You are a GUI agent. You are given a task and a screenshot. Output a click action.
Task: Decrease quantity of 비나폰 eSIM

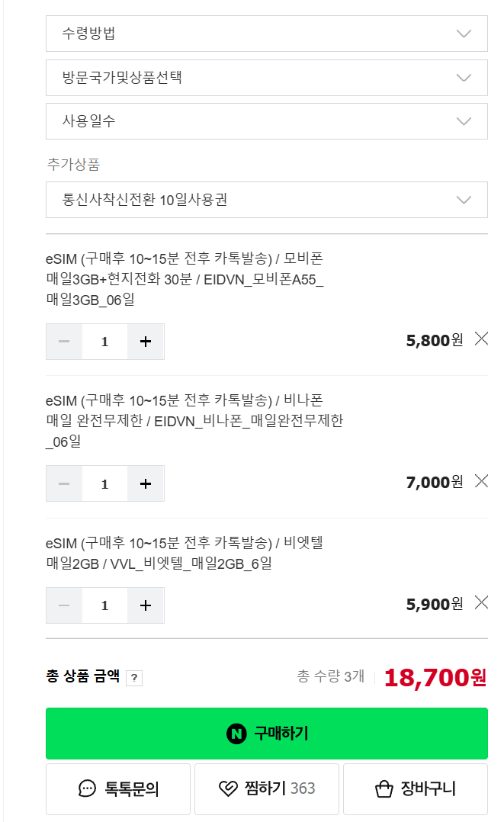[64, 483]
